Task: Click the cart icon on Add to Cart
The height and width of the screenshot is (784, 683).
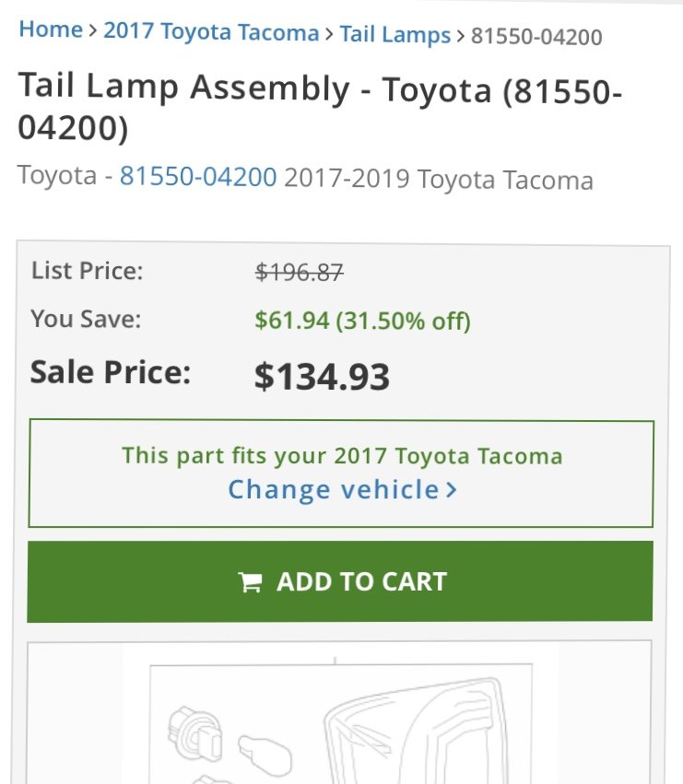Action: coord(250,582)
